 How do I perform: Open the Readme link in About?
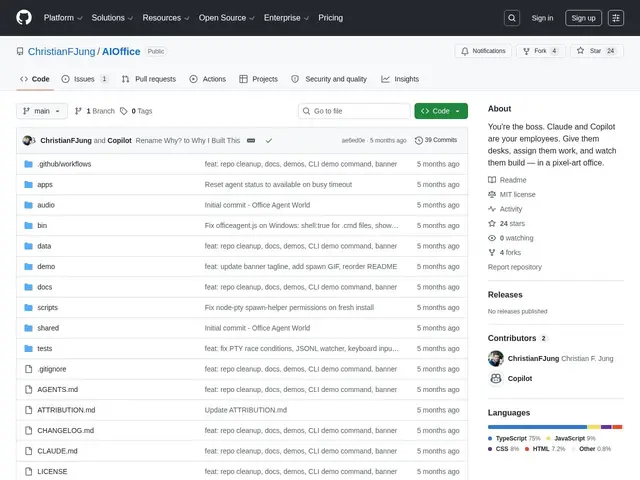(507, 180)
